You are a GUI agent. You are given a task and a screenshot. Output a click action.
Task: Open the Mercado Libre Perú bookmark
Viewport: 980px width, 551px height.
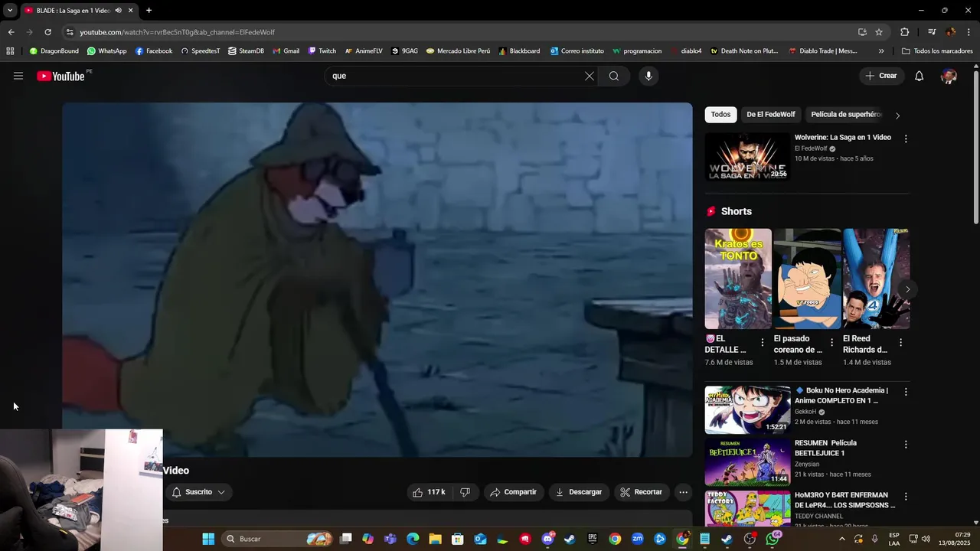(x=458, y=51)
